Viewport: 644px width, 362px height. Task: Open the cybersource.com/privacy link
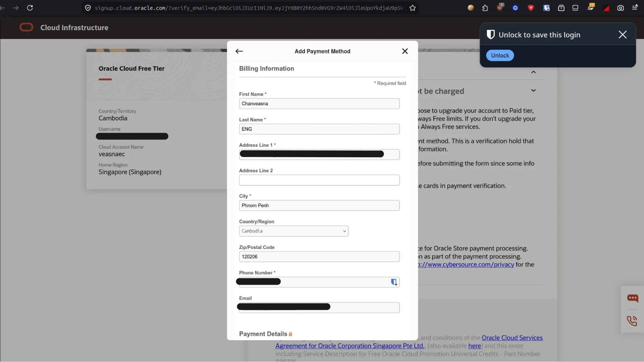(x=466, y=264)
